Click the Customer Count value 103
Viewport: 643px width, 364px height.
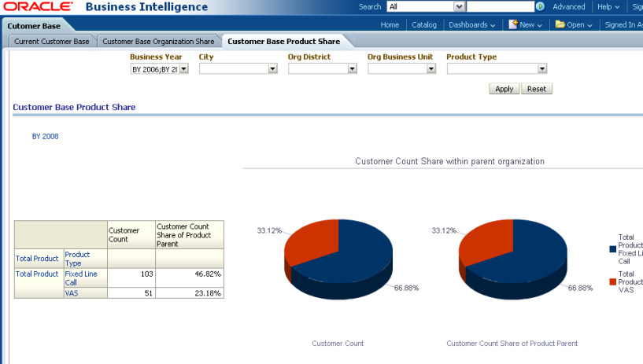coord(147,274)
